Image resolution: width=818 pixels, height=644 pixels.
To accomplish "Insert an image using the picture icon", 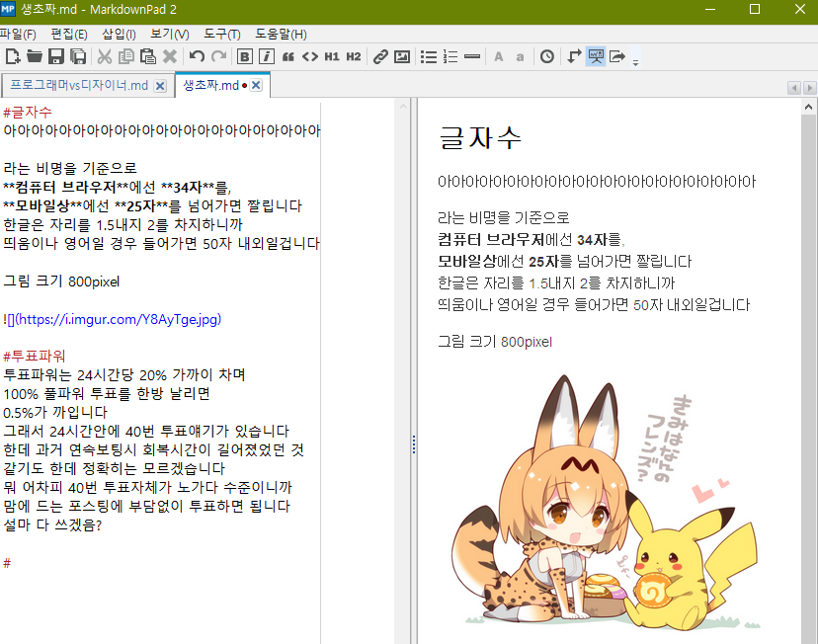I will (x=402, y=57).
